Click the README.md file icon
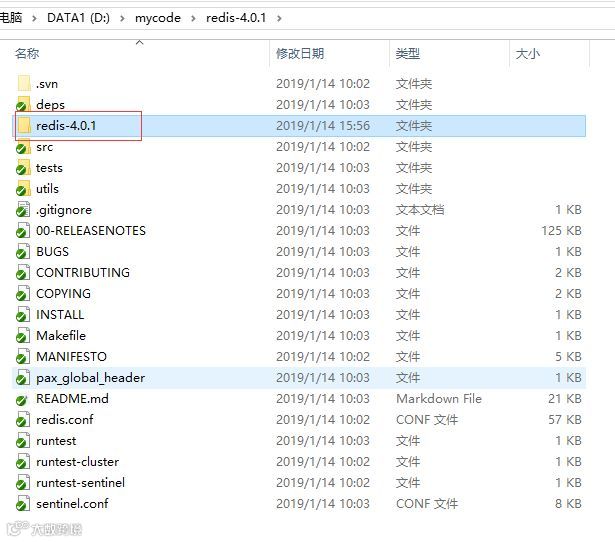Screen dimensions: 615x542 23,398
